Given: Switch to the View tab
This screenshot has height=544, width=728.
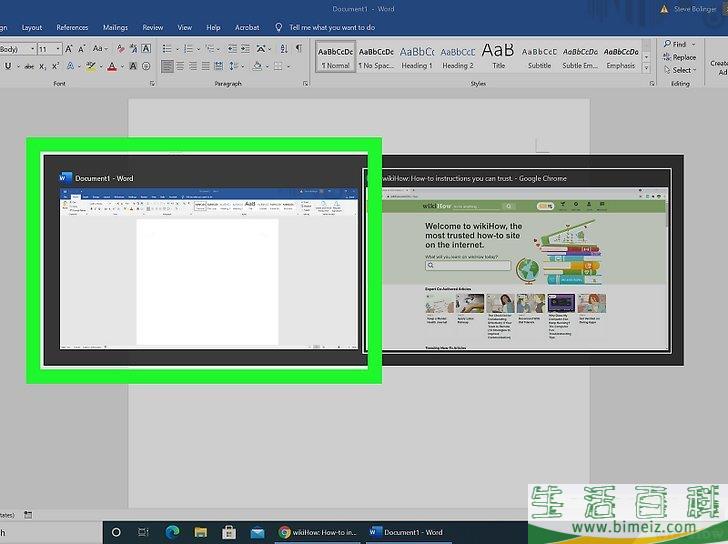Looking at the screenshot, I should (x=184, y=27).
